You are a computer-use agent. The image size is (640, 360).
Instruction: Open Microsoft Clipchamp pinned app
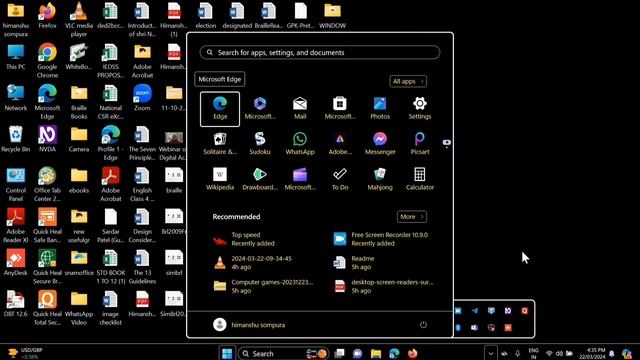click(x=300, y=179)
